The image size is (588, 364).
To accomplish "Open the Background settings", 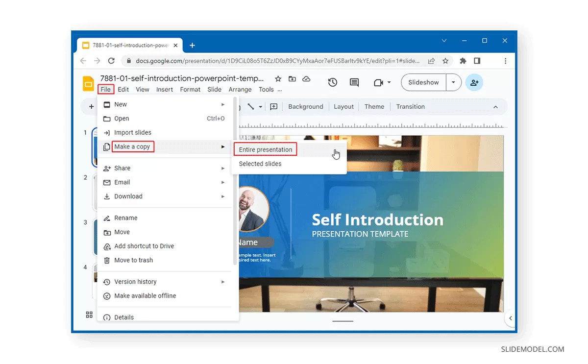I will pyautogui.click(x=305, y=106).
